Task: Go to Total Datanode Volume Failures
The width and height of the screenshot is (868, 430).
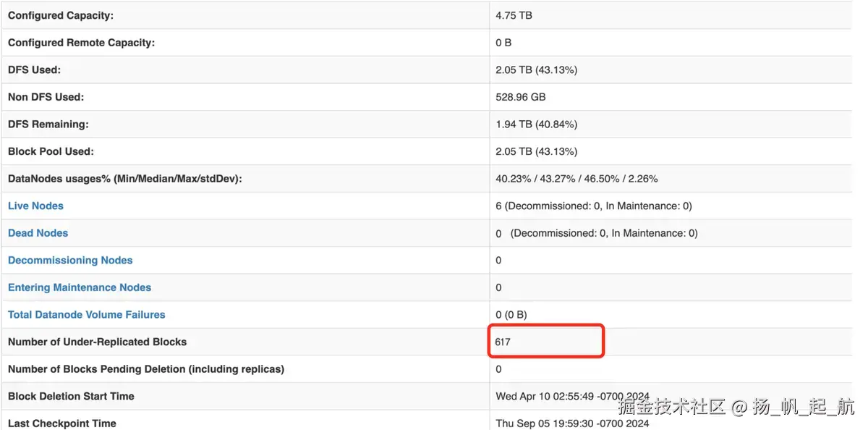Action: pyautogui.click(x=86, y=315)
